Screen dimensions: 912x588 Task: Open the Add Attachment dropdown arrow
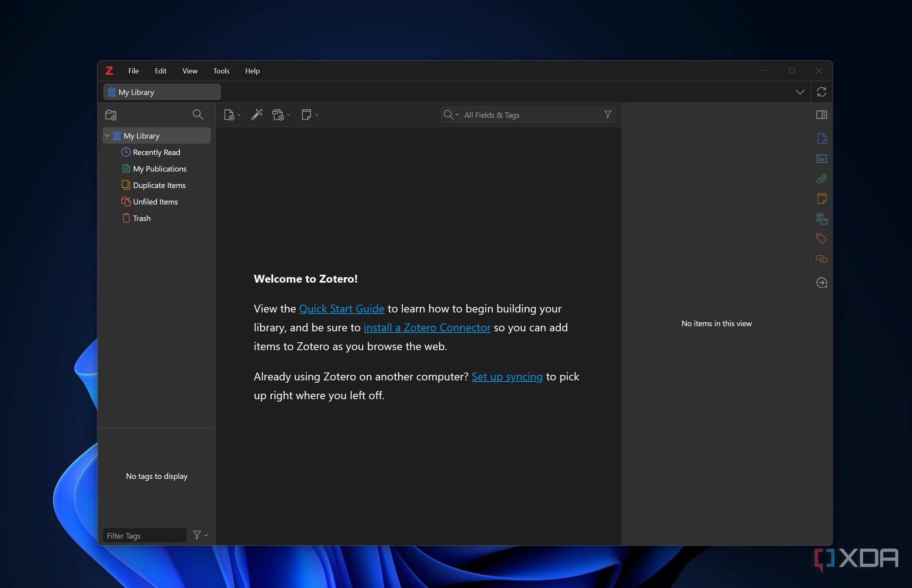pyautogui.click(x=289, y=115)
